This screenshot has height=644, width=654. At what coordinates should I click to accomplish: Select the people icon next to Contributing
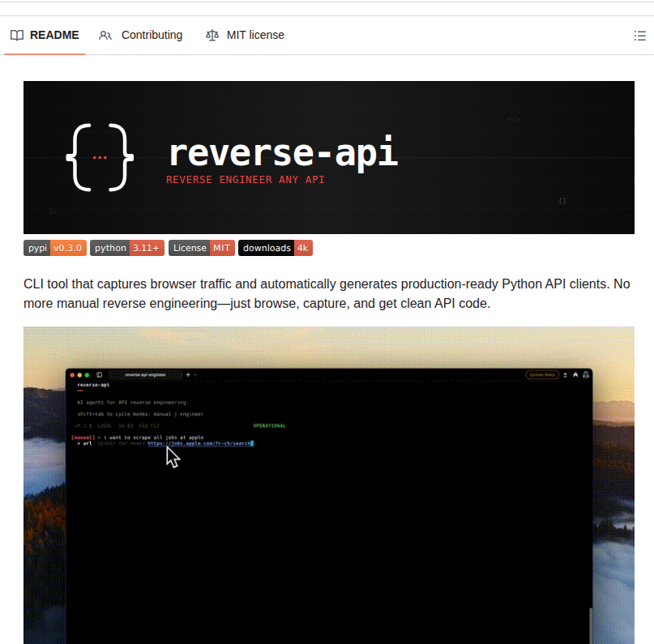tap(105, 35)
